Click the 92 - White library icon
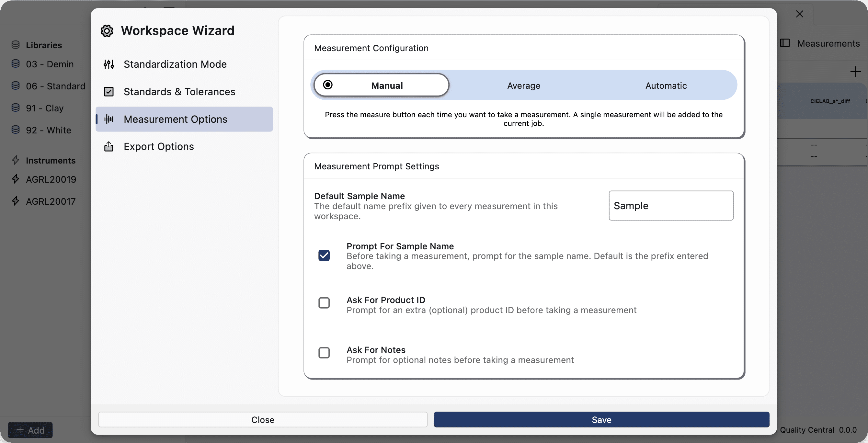The image size is (868, 443). [16, 130]
